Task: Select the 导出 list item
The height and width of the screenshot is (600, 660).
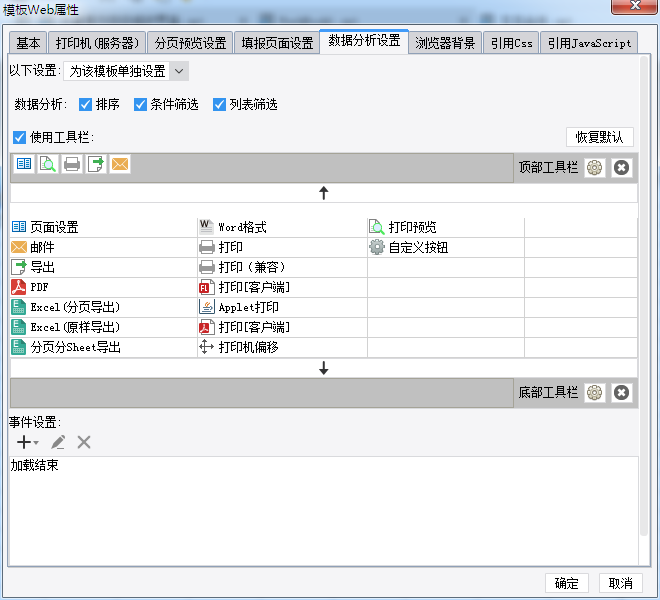Action: pos(104,267)
